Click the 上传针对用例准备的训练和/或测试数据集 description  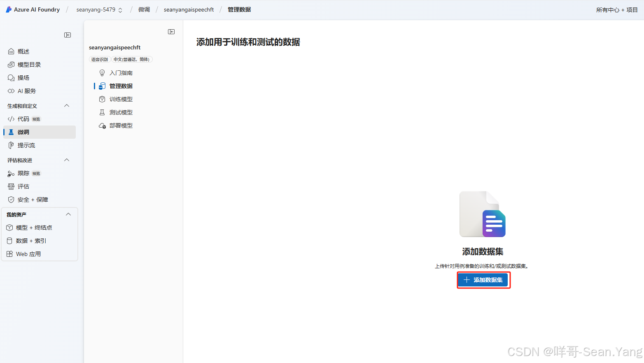click(482, 266)
